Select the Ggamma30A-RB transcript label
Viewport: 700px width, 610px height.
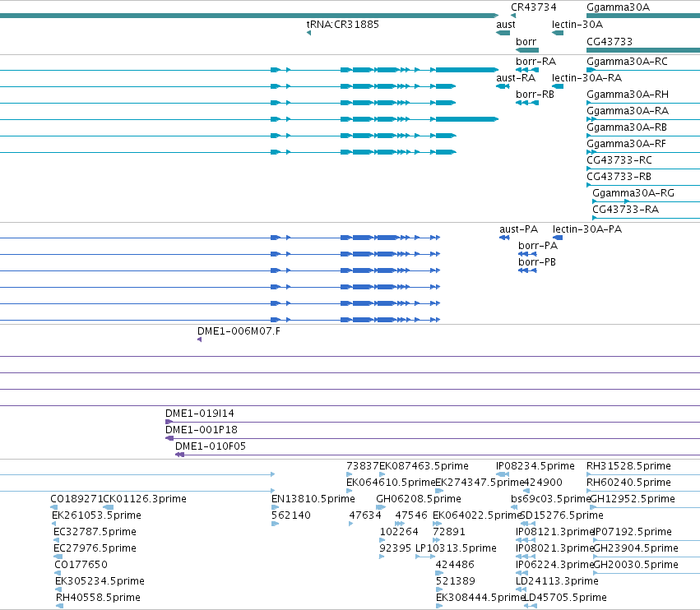coord(626,127)
